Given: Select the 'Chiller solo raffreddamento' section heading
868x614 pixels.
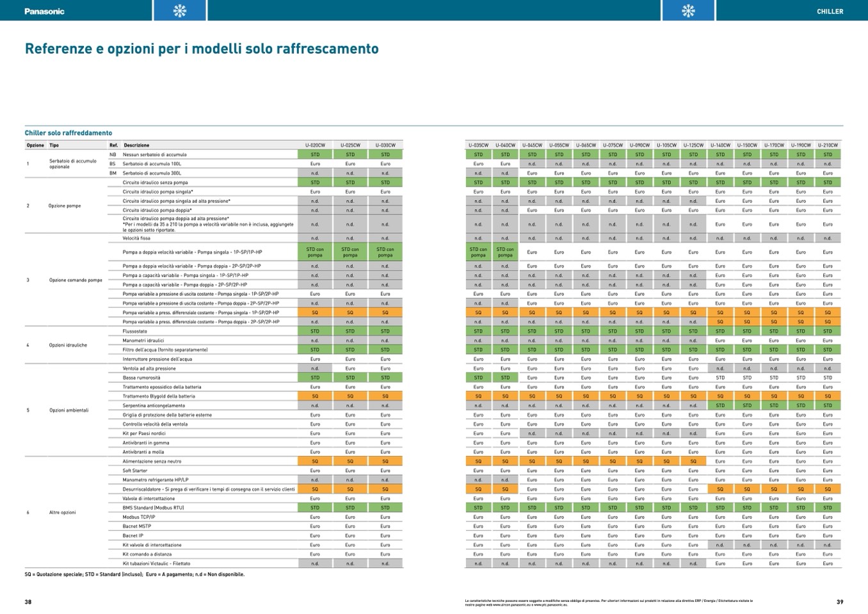Looking at the screenshot, I should click(68, 133).
